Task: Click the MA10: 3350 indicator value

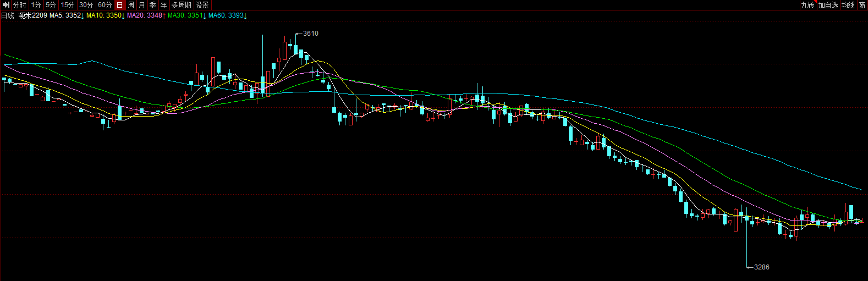Action: click(106, 15)
